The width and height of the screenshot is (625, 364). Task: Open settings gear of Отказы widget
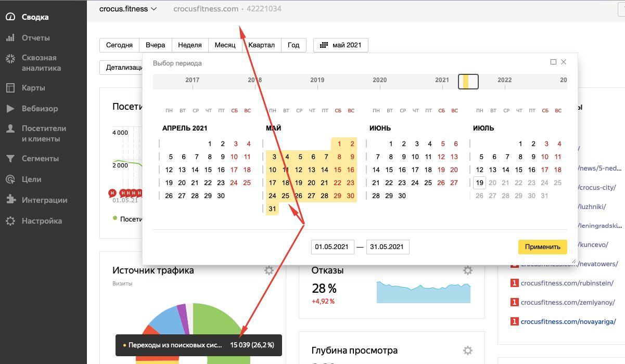click(x=468, y=270)
